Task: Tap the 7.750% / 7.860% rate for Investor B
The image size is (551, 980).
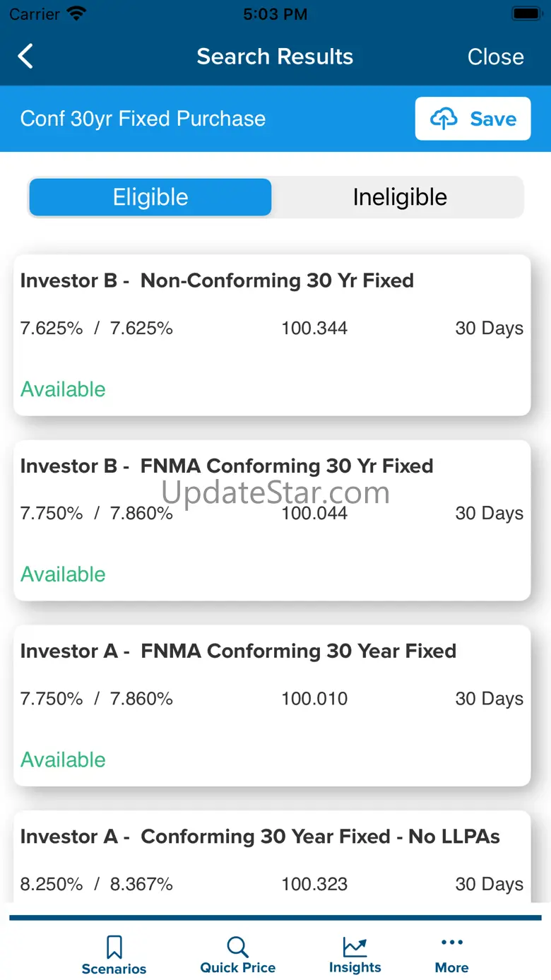Action: [97, 514]
